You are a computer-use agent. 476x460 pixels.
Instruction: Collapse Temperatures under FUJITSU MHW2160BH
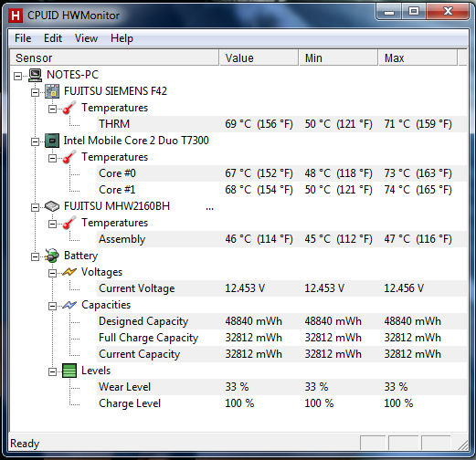(52, 224)
